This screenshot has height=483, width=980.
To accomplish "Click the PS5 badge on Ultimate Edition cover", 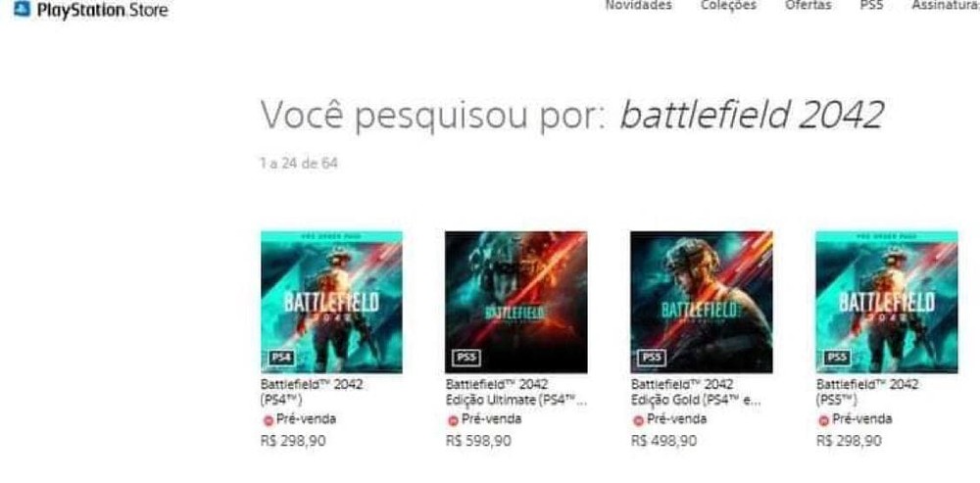I will click(x=466, y=358).
